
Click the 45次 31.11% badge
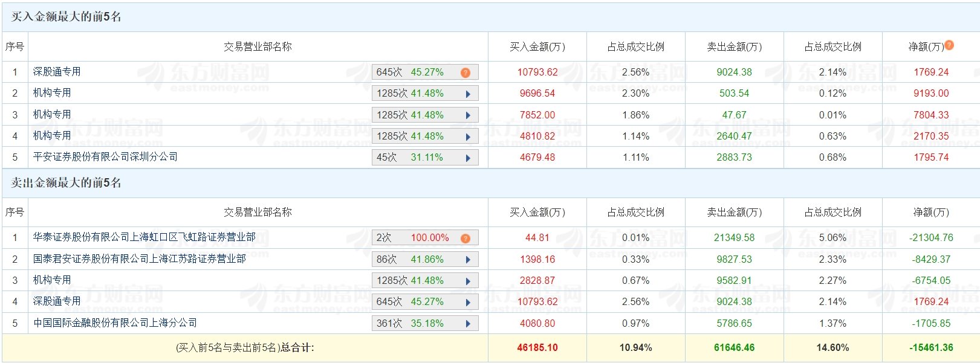click(425, 158)
